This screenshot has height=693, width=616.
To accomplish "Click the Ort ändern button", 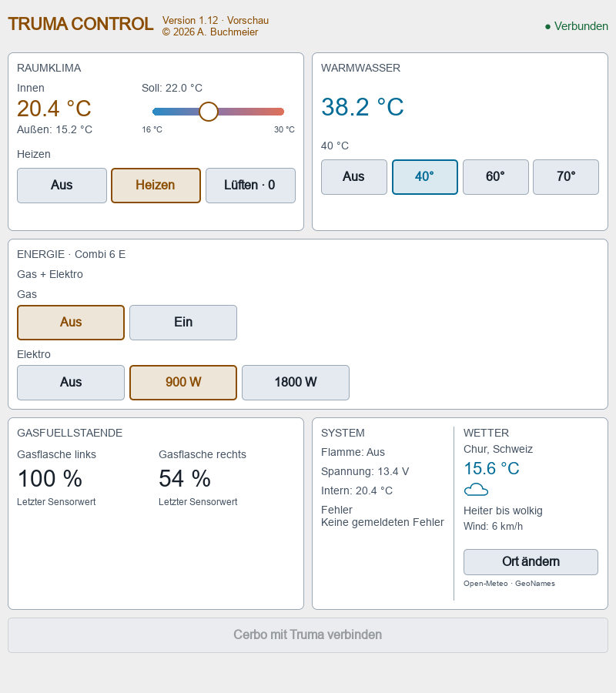I will (531, 562).
